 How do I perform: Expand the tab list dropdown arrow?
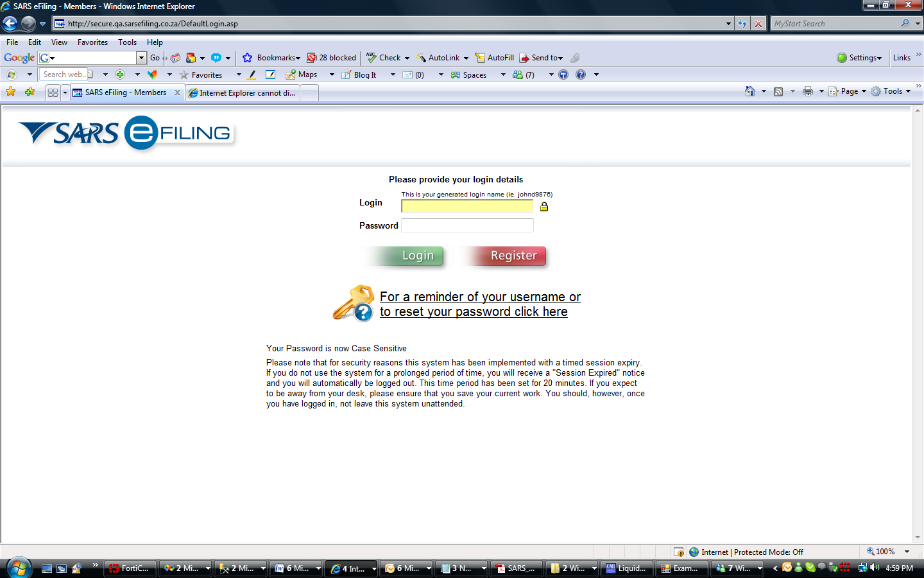pos(65,92)
